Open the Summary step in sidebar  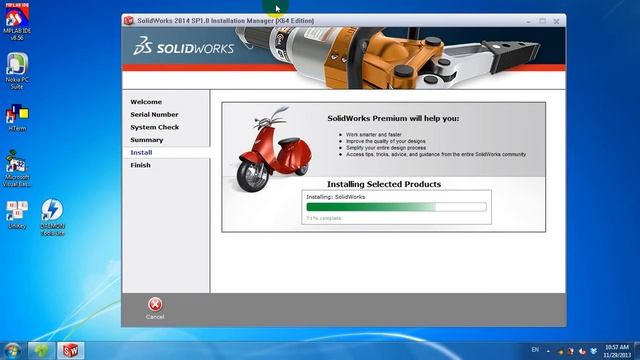click(147, 140)
